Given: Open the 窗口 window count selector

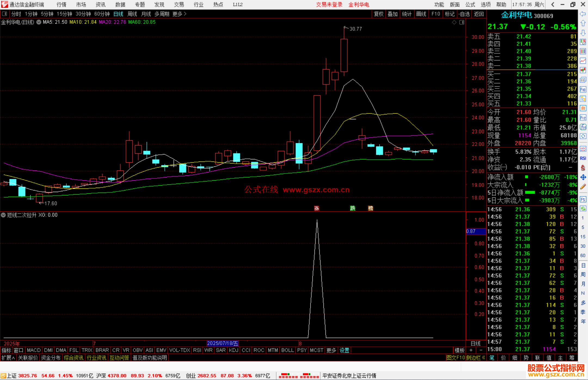Looking at the screenshot, I should pyautogui.click(x=19, y=350).
